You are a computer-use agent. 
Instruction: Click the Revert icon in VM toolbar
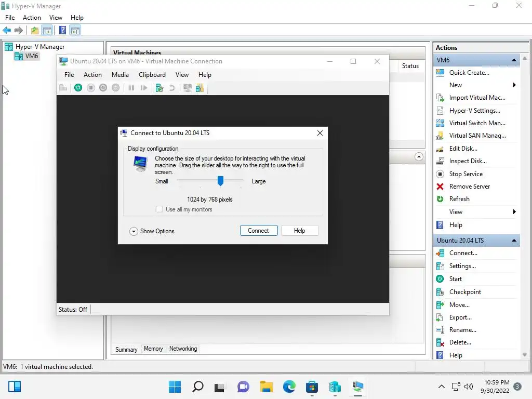point(172,88)
